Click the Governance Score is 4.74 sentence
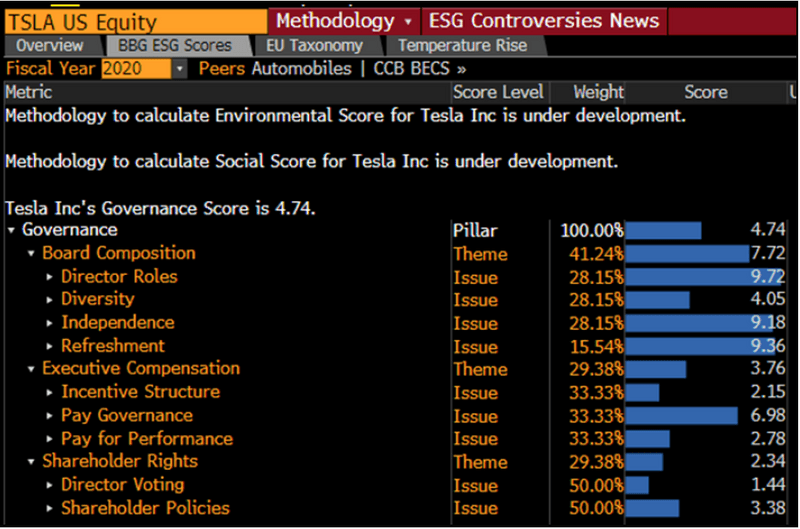800x529 pixels. 160,208
